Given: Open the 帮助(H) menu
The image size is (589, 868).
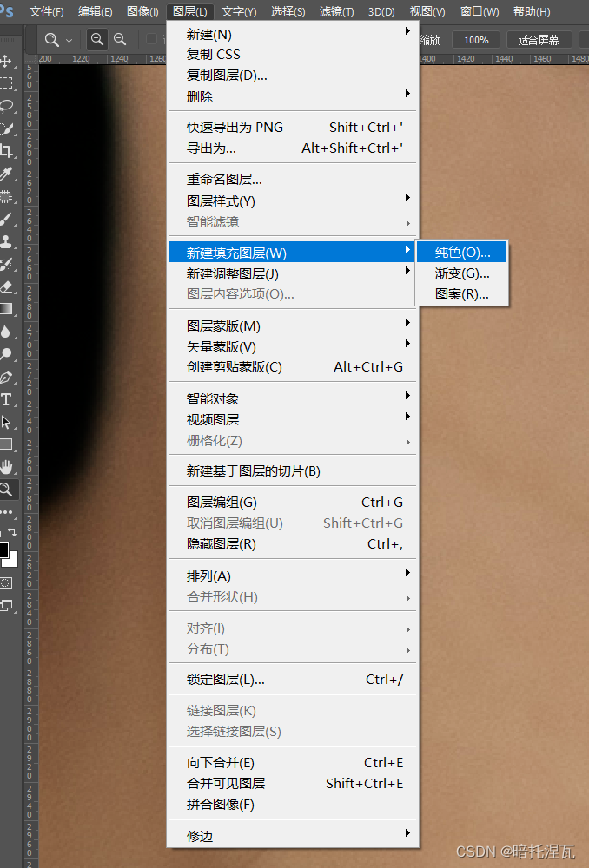Looking at the screenshot, I should pos(532,11).
